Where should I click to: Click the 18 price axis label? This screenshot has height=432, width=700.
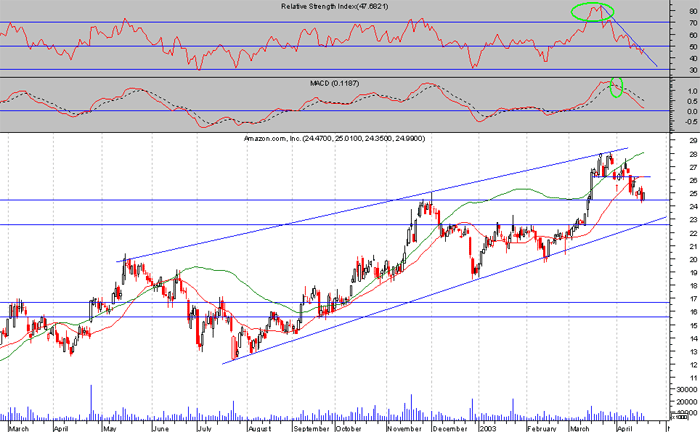click(x=693, y=286)
